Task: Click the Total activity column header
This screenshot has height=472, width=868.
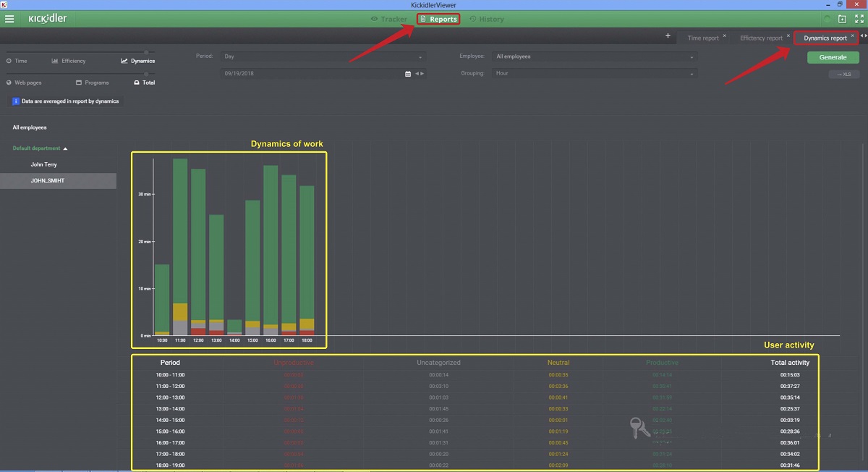Action: tap(789, 362)
